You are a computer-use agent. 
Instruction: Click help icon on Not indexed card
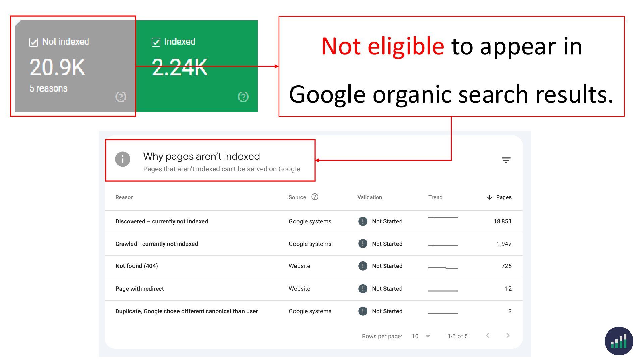click(121, 97)
